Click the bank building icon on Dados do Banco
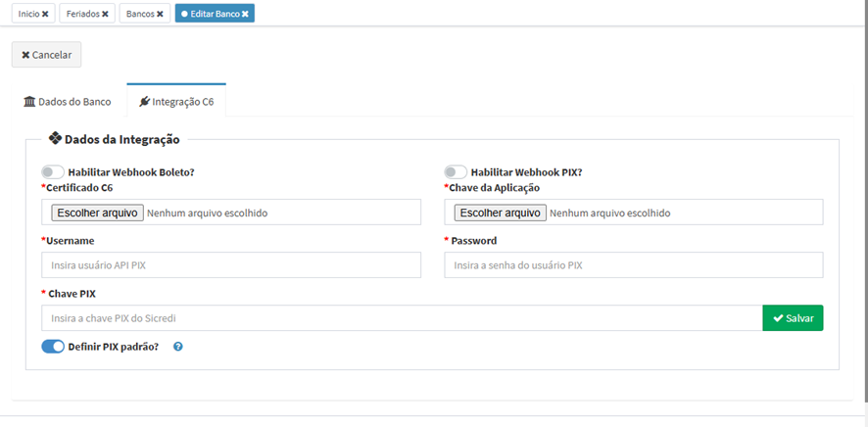The height and width of the screenshot is (427, 868). (29, 102)
